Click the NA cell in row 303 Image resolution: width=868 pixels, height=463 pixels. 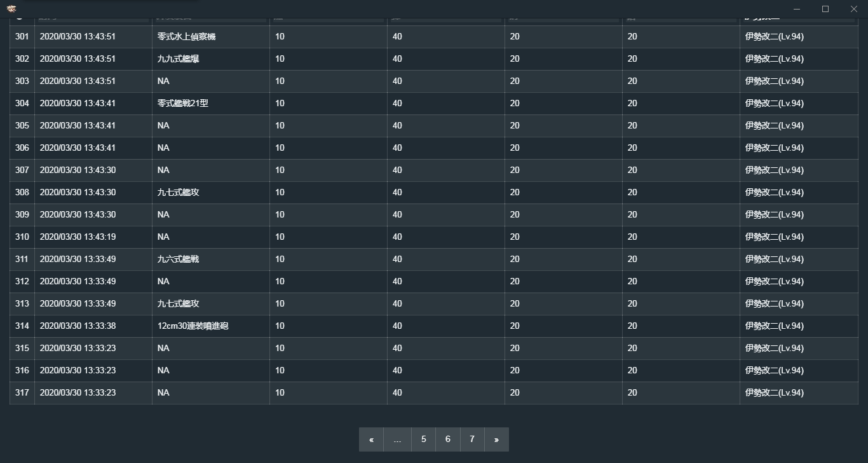coord(163,81)
